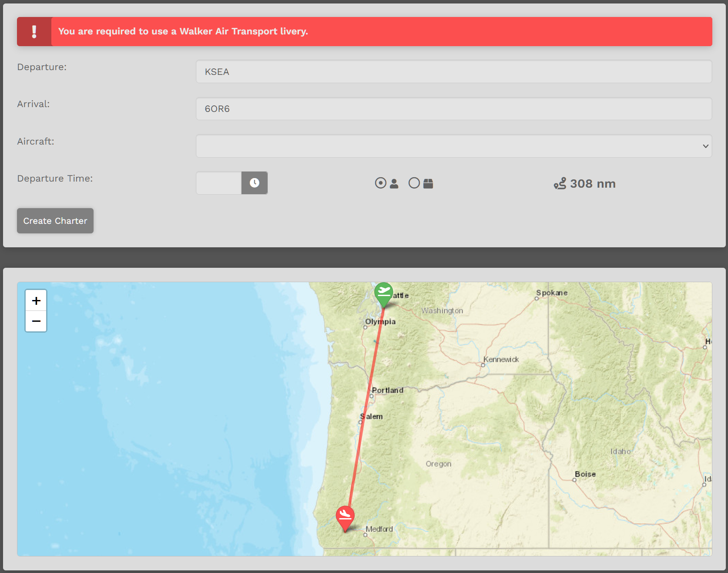Click the clock icon time picker
The height and width of the screenshot is (573, 728).
pyautogui.click(x=255, y=183)
